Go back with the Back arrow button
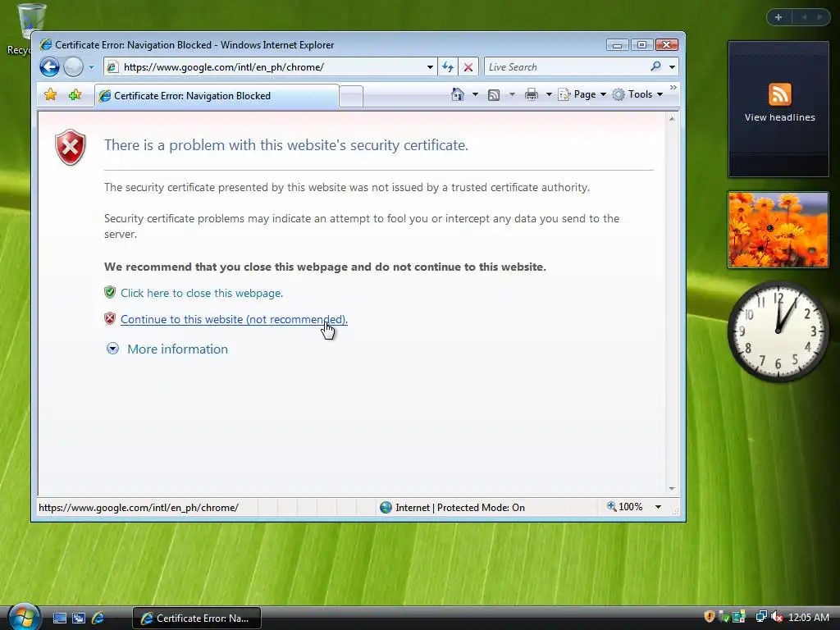Screen dimensions: 840x630 pyautogui.click(x=49, y=67)
